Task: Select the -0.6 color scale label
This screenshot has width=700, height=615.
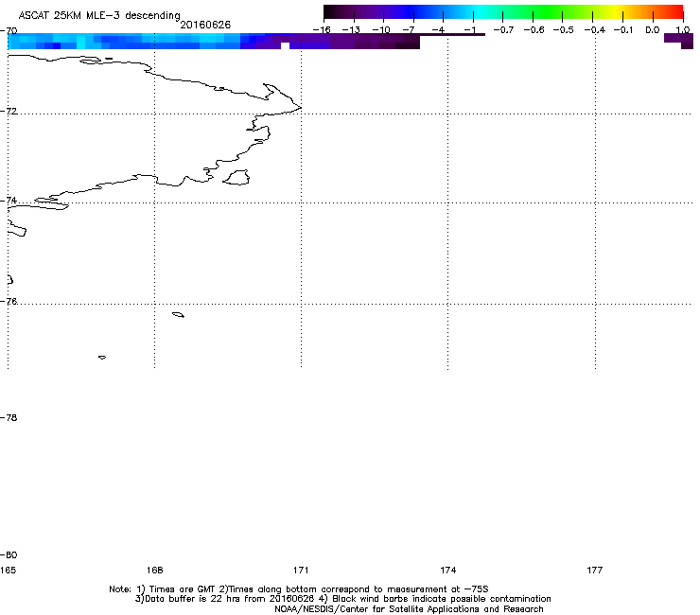Action: click(x=534, y=30)
